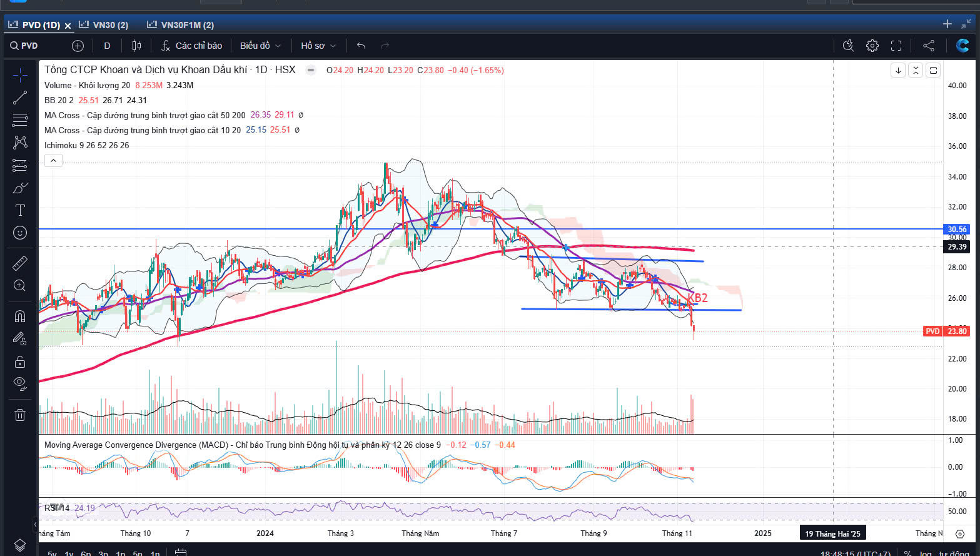Click the redo arrow
This screenshot has height=556, width=980.
(x=385, y=46)
